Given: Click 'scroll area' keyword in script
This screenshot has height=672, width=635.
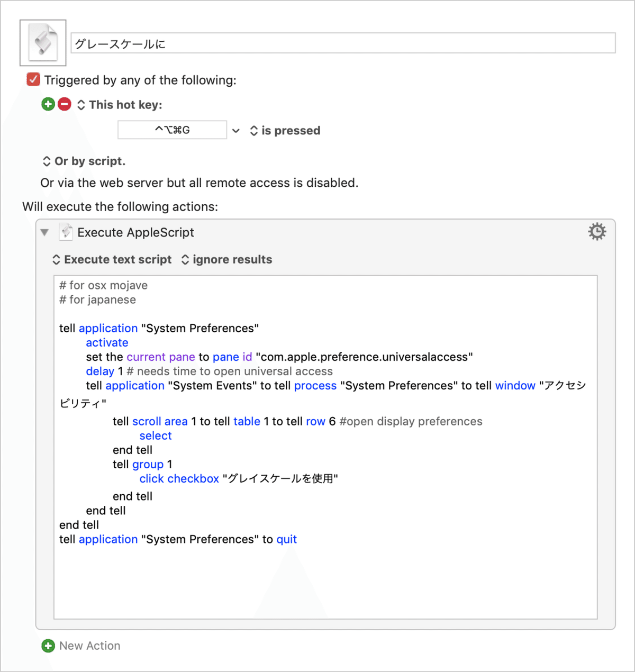Looking at the screenshot, I should (x=160, y=421).
